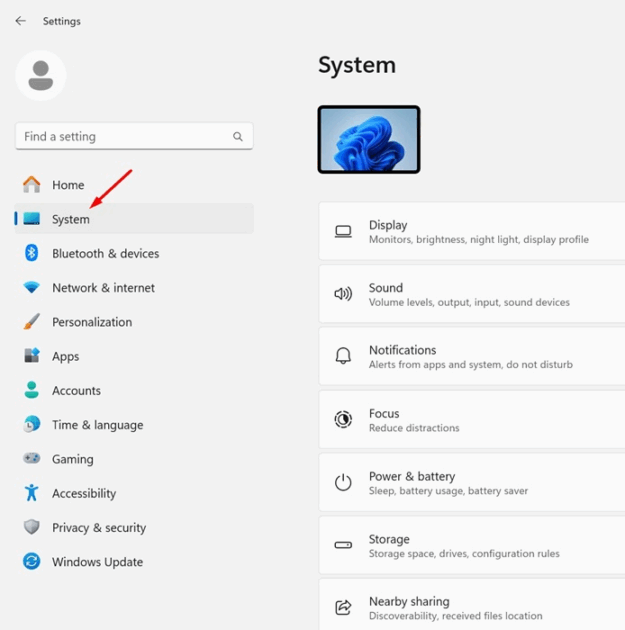Screen dimensions: 625x630
Task: Open Network & internet settings
Action: tap(134, 288)
